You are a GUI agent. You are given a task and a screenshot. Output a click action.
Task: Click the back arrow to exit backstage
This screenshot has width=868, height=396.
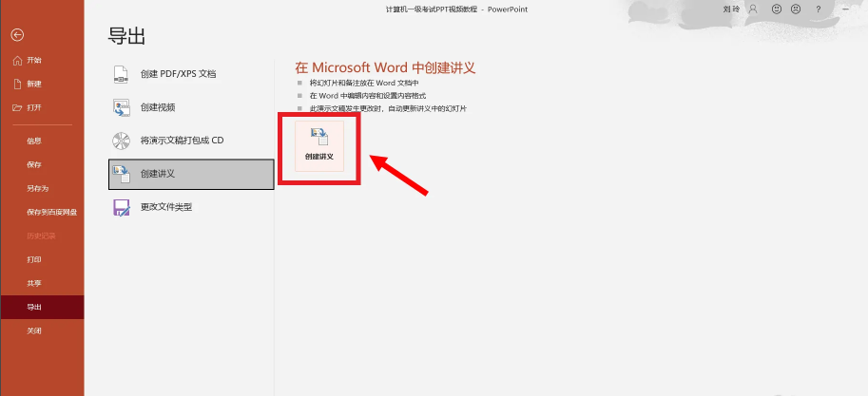click(17, 35)
